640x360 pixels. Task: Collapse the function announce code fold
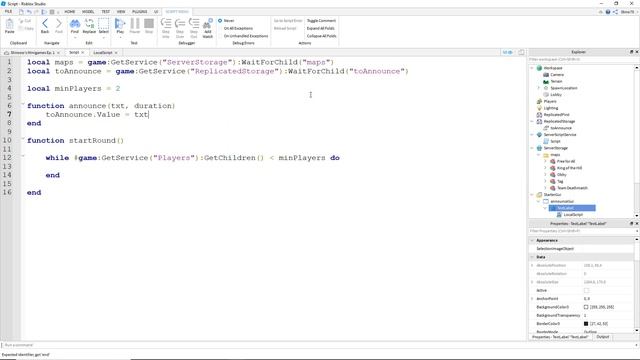[x=23, y=105]
